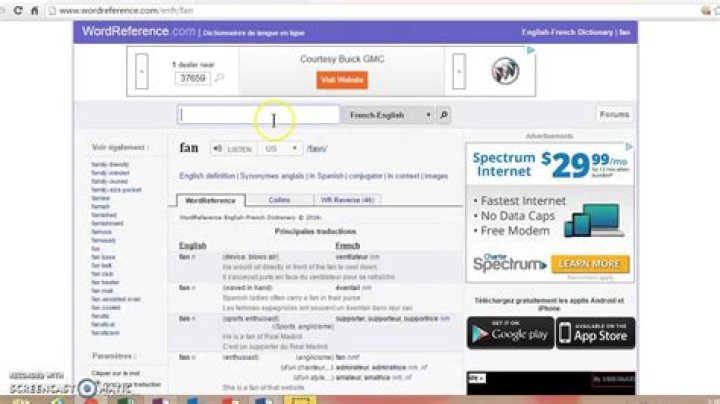Open sidebar entry fan heater
Screen dimensions: 720x404
105,282
